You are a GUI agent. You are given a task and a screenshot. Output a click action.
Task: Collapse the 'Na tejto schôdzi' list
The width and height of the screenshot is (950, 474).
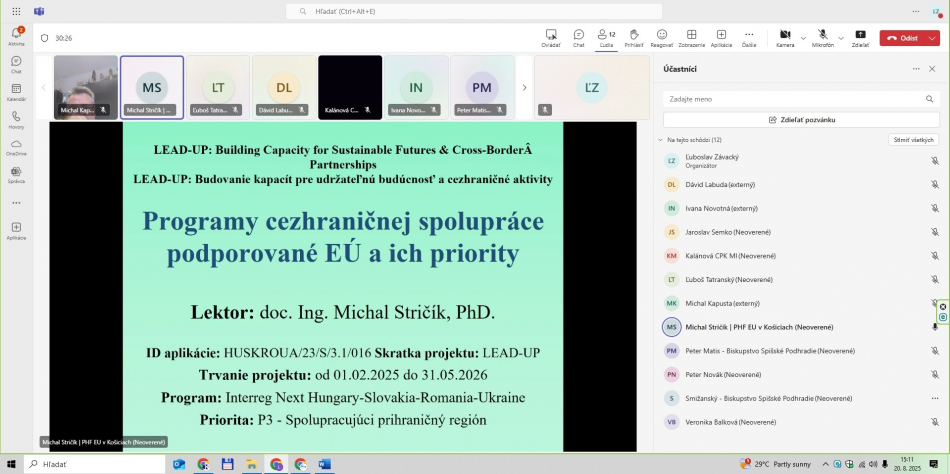[x=660, y=140]
